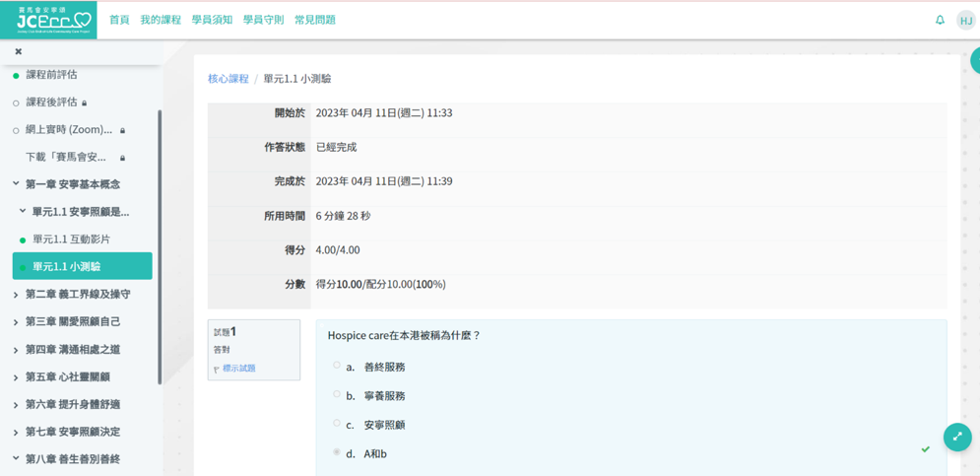Screen dimensions: 980x476
Task: Open 單元1.1 互動影片 in sidebar
Action: [71, 239]
